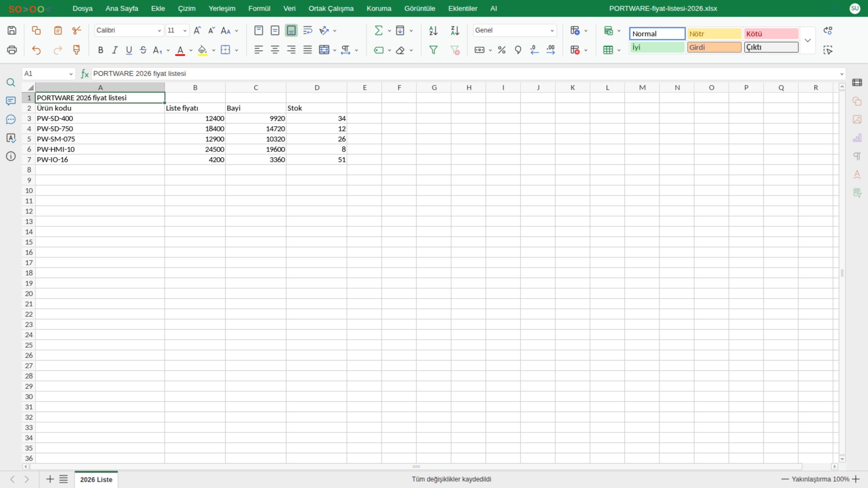Switch to the Ekle tab
The height and width of the screenshot is (488, 868).
(158, 8)
